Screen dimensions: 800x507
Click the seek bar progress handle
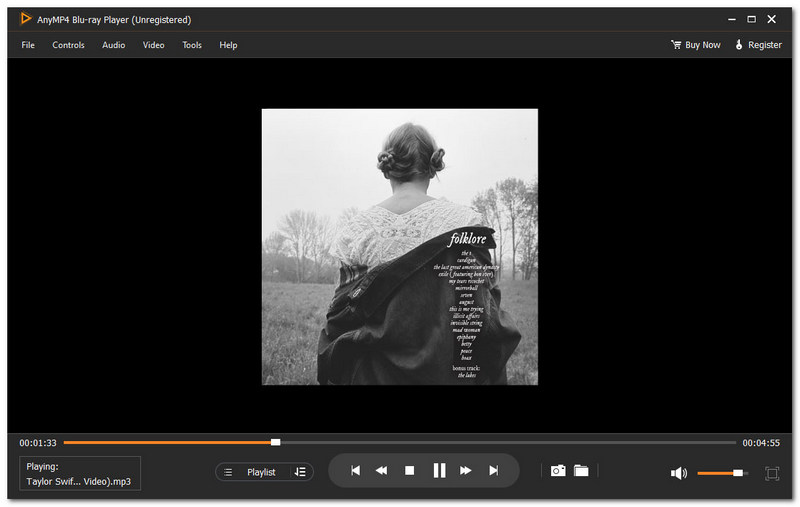[276, 442]
